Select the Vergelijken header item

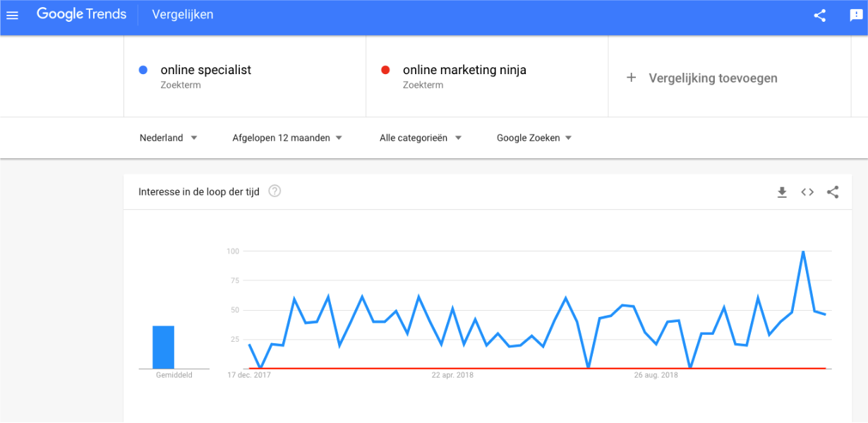183,15
